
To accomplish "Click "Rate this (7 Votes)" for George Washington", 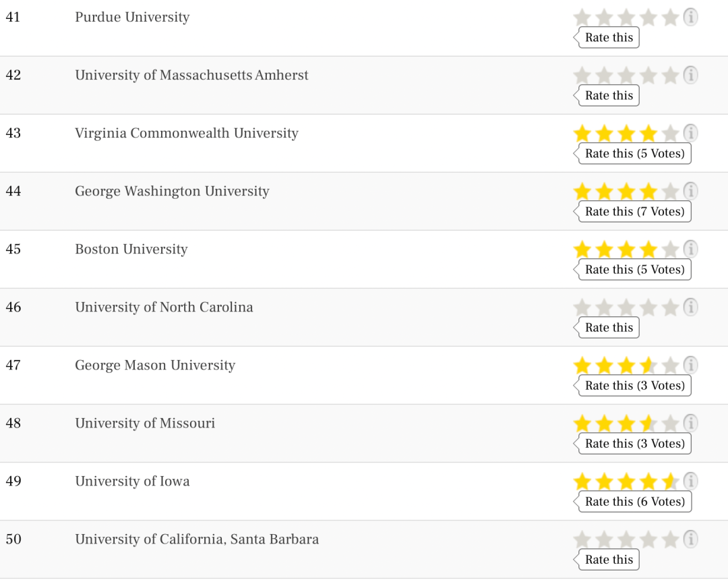I will point(634,212).
